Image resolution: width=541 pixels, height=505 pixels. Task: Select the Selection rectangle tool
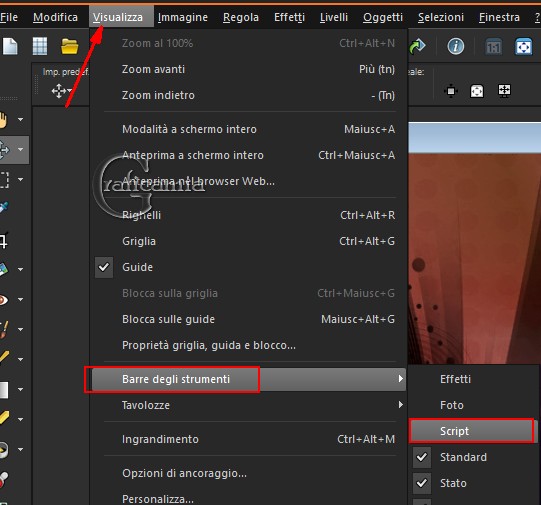4,179
